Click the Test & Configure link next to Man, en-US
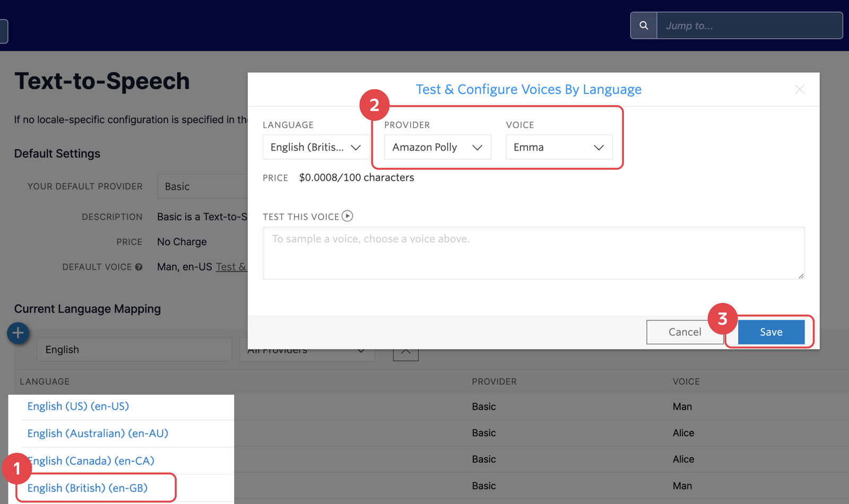This screenshot has height=504, width=849. click(x=232, y=267)
